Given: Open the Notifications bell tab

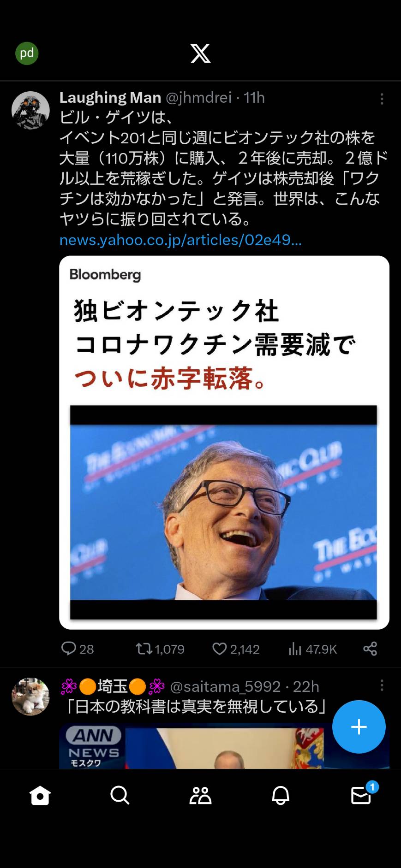Looking at the screenshot, I should click(x=281, y=795).
